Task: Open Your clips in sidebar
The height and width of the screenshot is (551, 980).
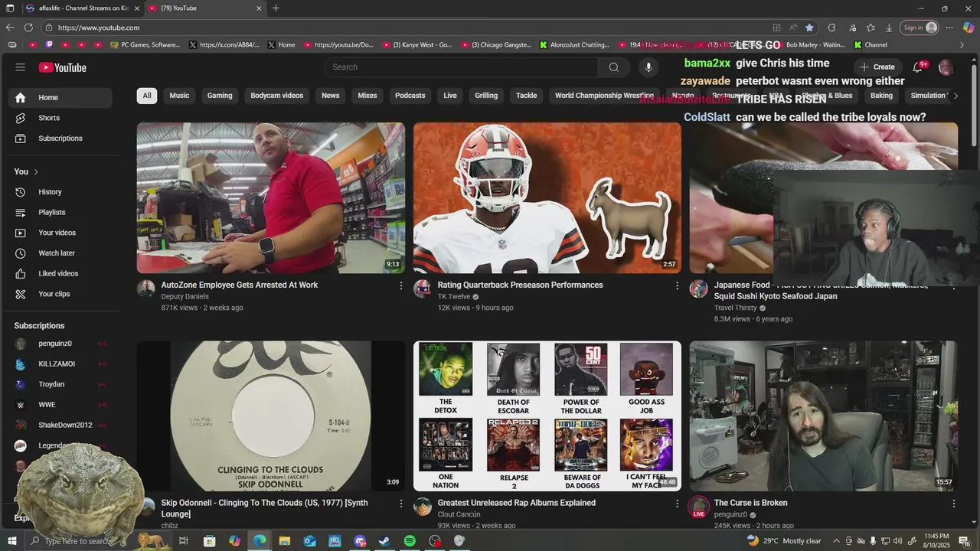Action: [60, 294]
